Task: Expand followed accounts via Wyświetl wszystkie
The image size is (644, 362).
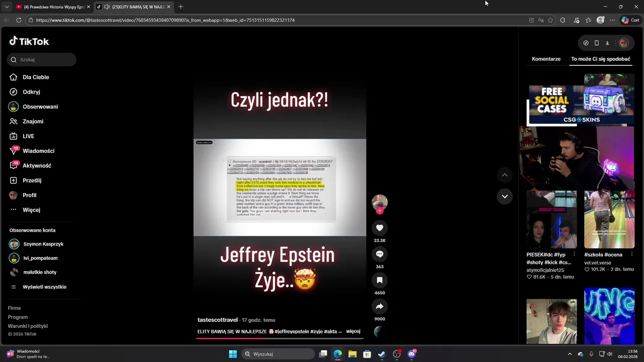Action: pos(38,287)
